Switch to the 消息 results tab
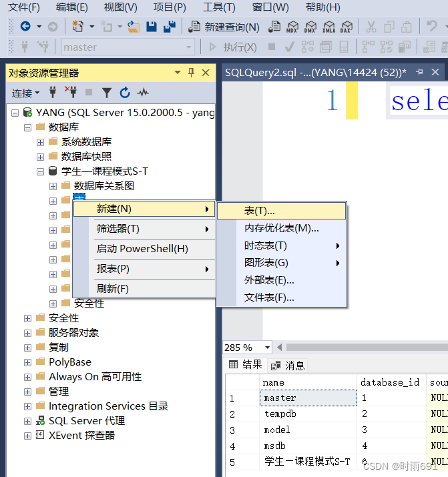 [x=288, y=366]
